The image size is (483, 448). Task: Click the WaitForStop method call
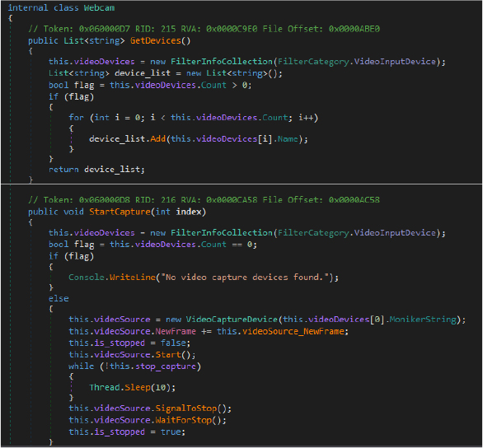pyautogui.click(x=184, y=420)
